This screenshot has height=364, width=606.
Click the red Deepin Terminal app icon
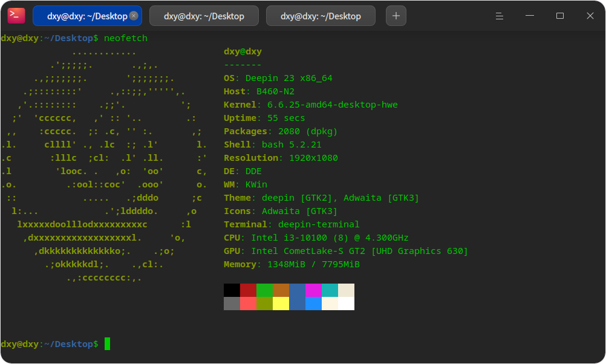coord(16,16)
